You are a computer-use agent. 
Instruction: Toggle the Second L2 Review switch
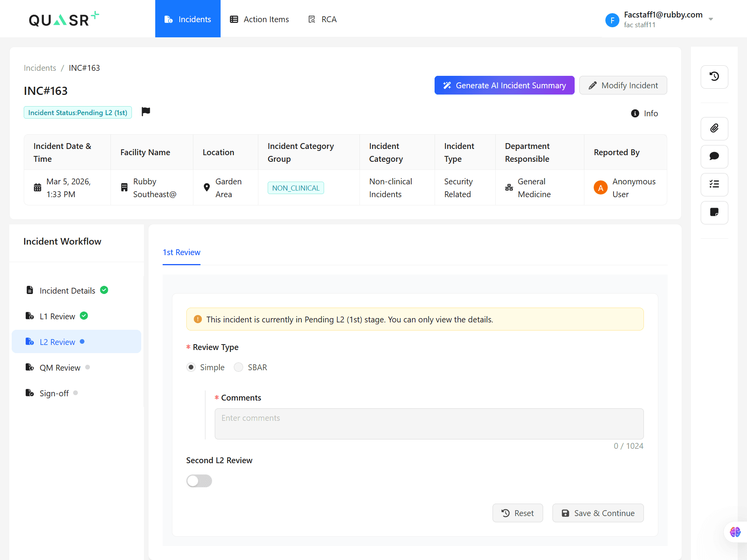[x=199, y=481]
